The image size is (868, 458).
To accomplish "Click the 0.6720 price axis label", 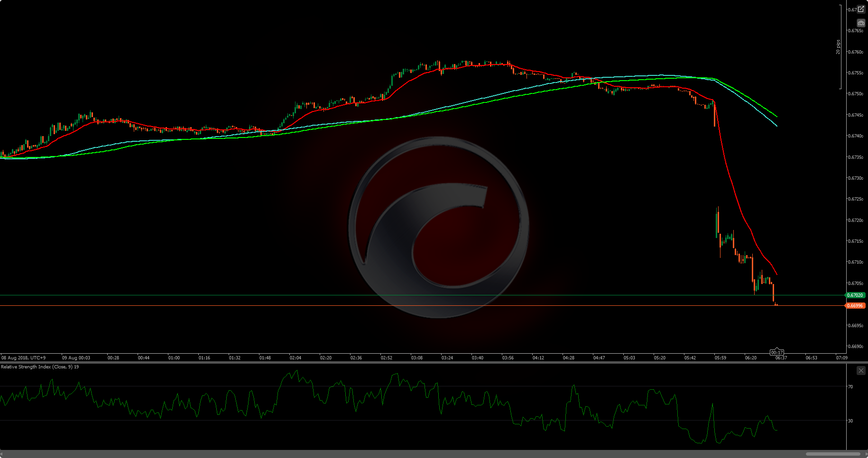I will click(856, 220).
